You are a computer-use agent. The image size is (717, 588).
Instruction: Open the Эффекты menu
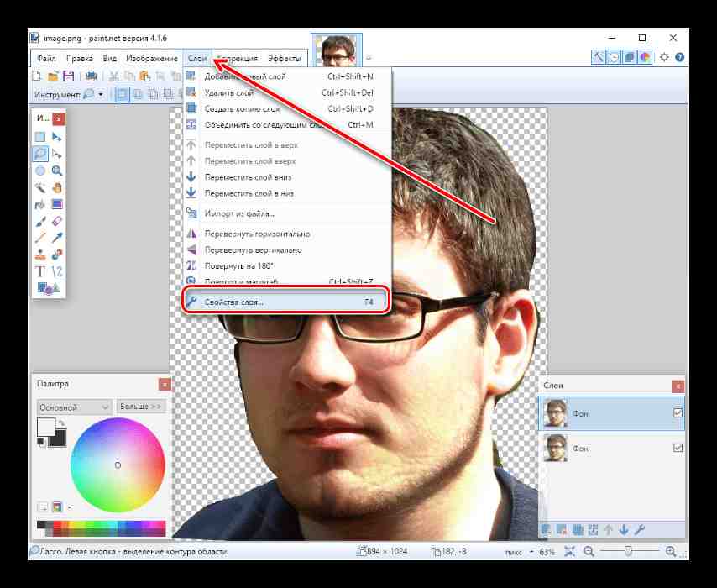click(x=284, y=59)
